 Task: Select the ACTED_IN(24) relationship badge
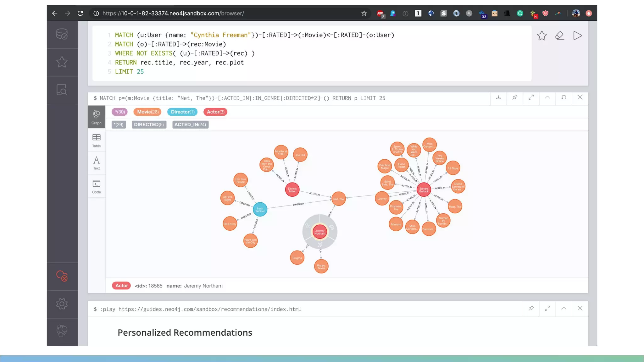(190, 124)
